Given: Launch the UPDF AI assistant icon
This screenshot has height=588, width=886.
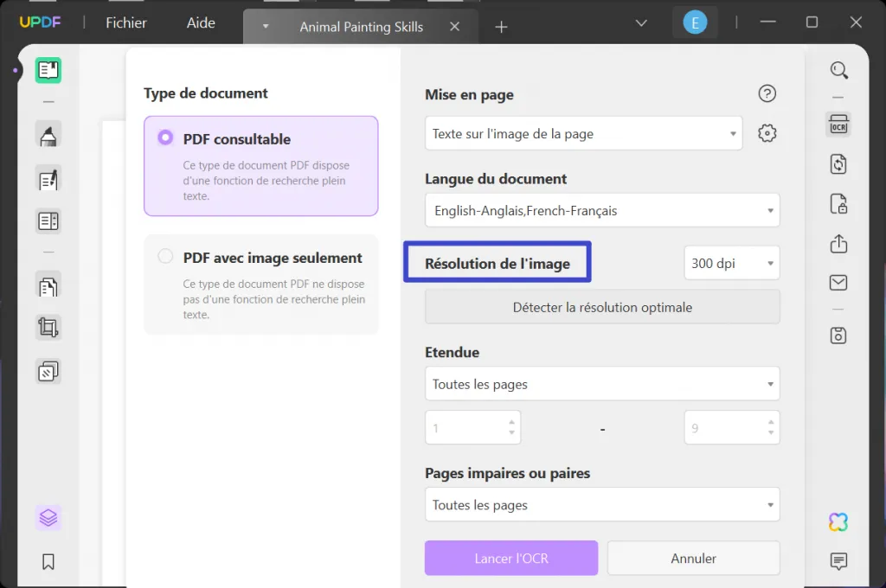Looking at the screenshot, I should click(x=838, y=521).
